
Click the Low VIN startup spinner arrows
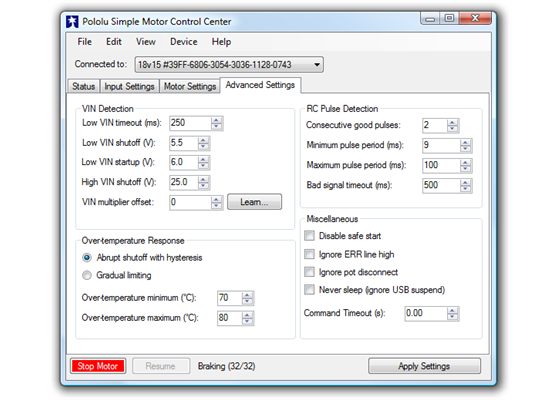coord(203,162)
